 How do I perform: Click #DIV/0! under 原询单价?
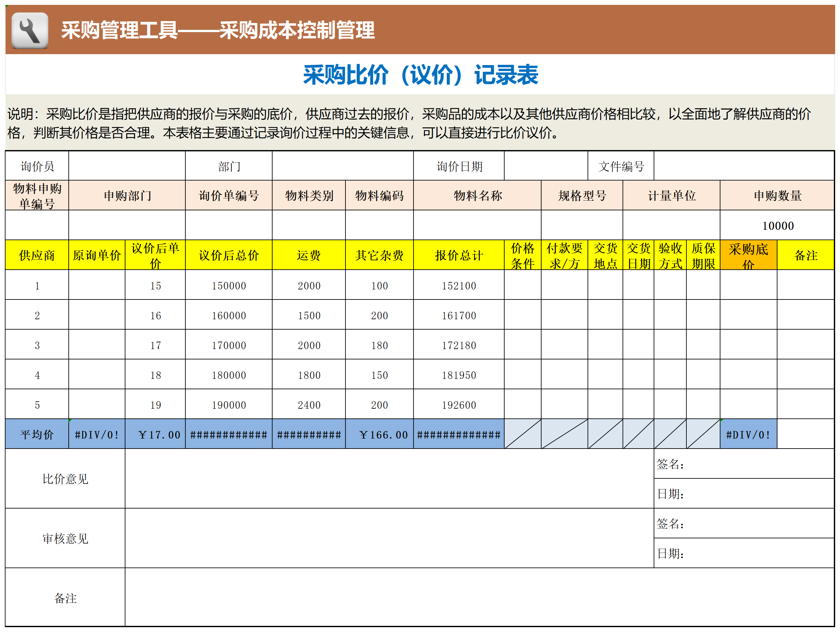[97, 434]
